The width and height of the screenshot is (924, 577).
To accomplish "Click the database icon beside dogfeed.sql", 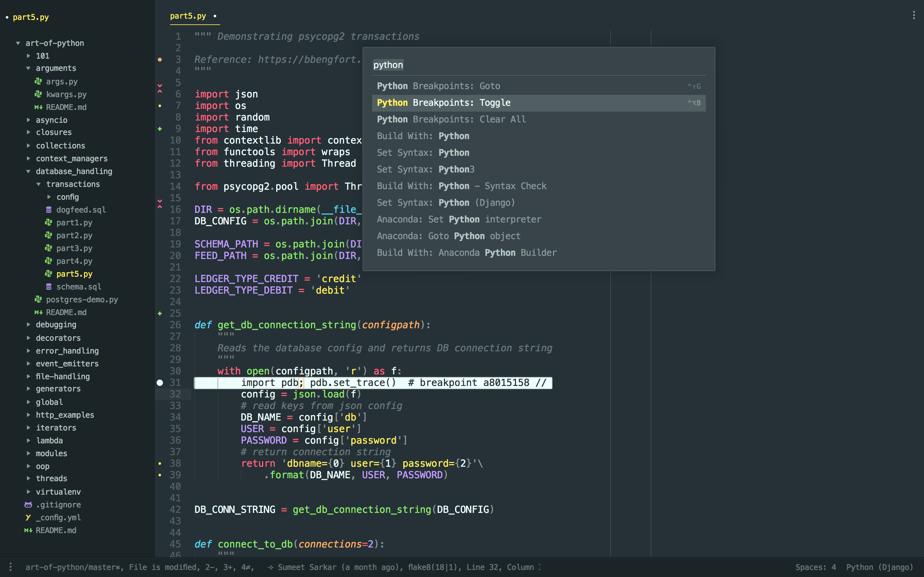I will pos(48,210).
